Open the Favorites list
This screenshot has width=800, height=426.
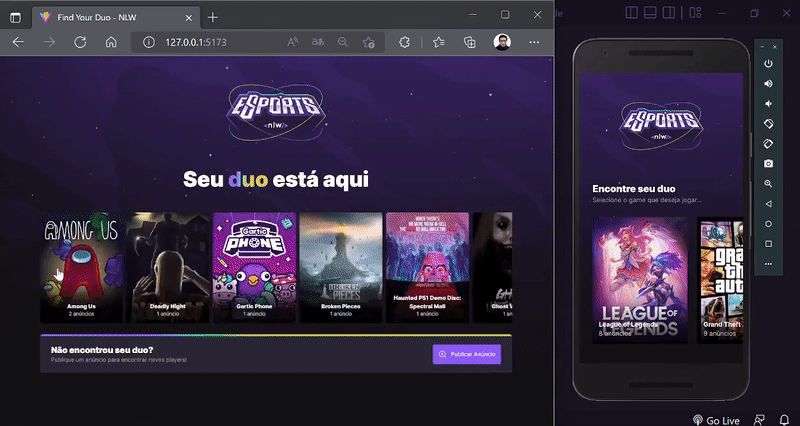(x=439, y=42)
